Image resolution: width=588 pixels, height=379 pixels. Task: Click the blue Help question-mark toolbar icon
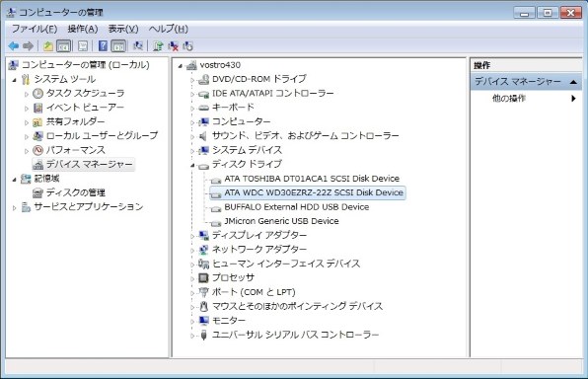[x=103, y=46]
